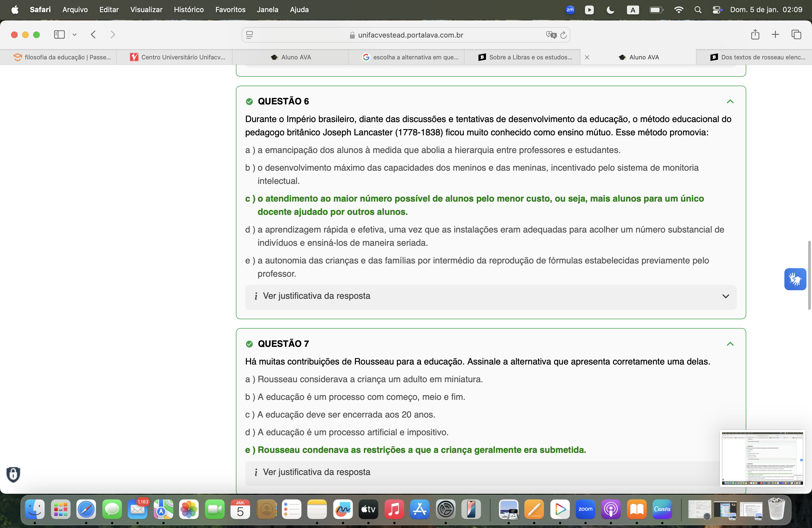
Task: Open Maps from the Dock
Action: [164, 509]
